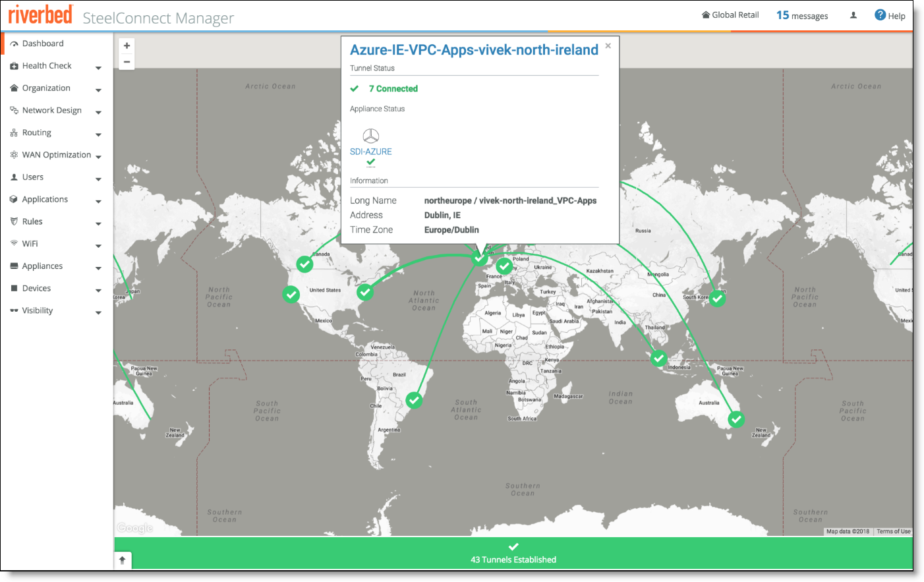Click the Dashboard gauge icon in the sidebar
This screenshot has height=582, width=924.
point(14,44)
